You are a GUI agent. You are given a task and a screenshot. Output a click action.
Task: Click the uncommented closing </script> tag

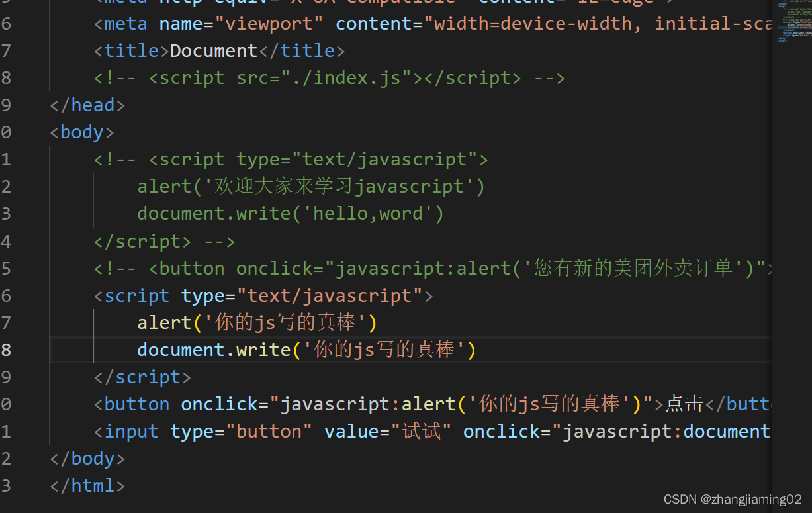point(142,377)
